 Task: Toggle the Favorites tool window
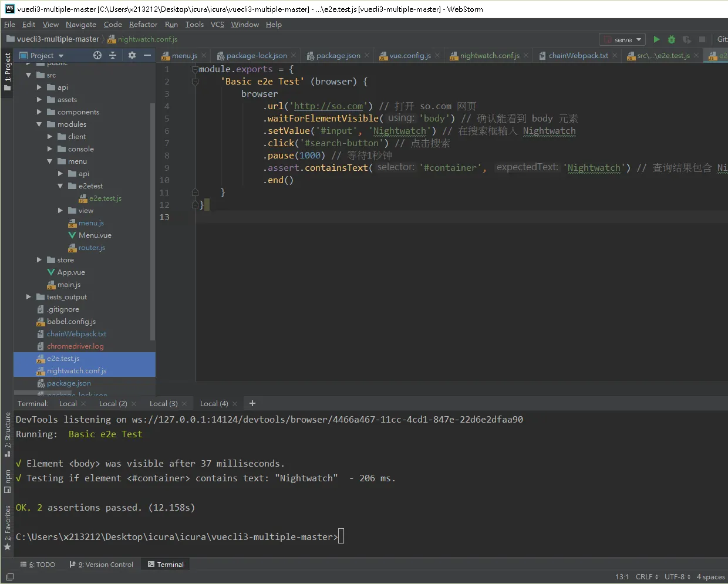pyautogui.click(x=8, y=527)
